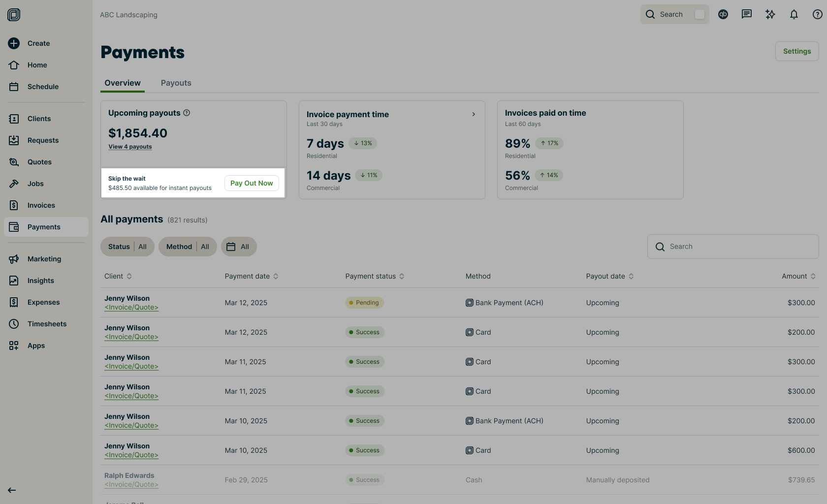Open the messages chat icon
This screenshot has width=827, height=504.
(x=747, y=14)
